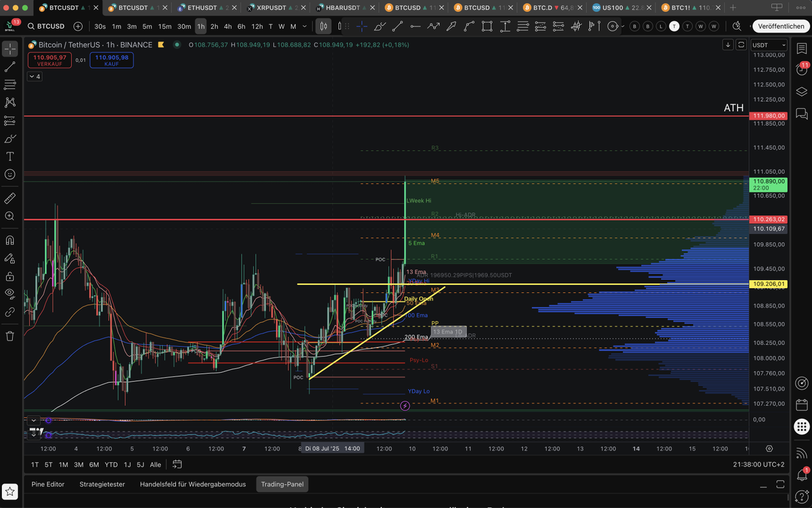Open the emoji icons tool
812x508 pixels.
coord(10,174)
